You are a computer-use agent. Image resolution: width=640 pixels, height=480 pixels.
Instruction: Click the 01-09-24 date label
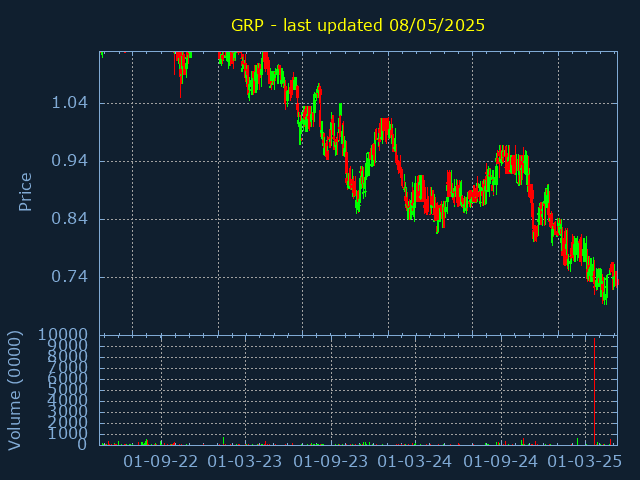(x=501, y=462)
